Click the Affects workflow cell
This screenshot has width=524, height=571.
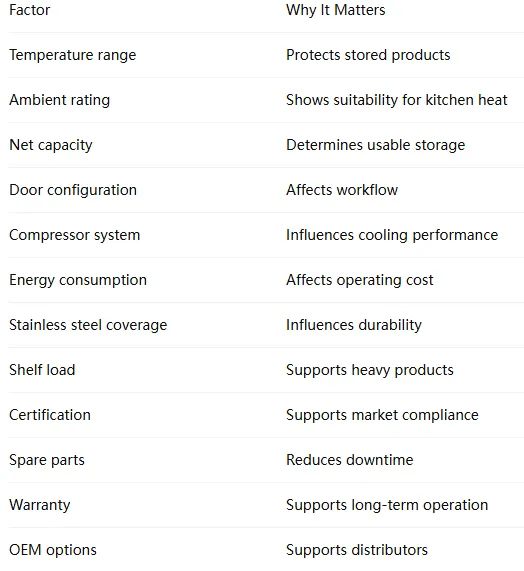[x=342, y=190]
